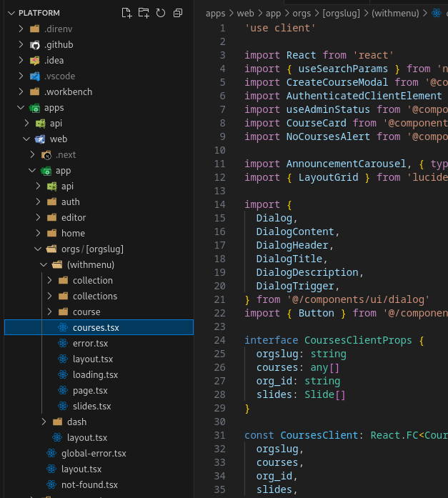Refresh the explorer file tree
The width and height of the screenshot is (448, 498).
pos(161,13)
